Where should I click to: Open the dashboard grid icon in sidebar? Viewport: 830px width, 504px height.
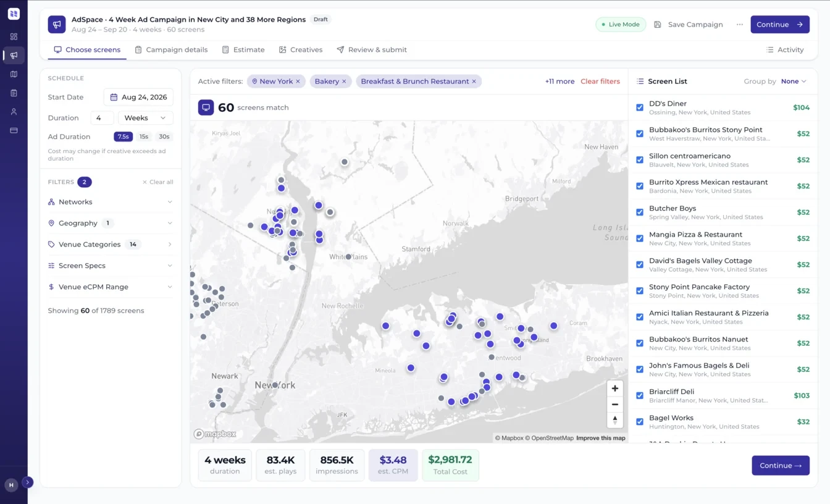click(x=14, y=36)
